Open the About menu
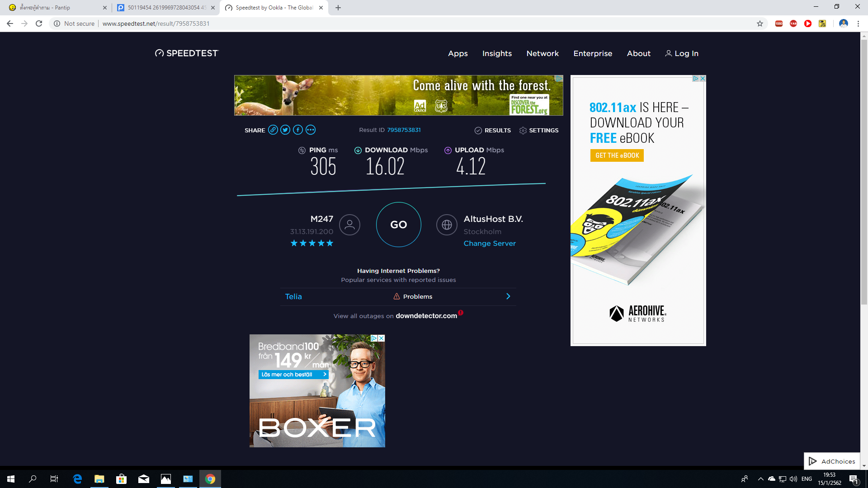 point(638,53)
